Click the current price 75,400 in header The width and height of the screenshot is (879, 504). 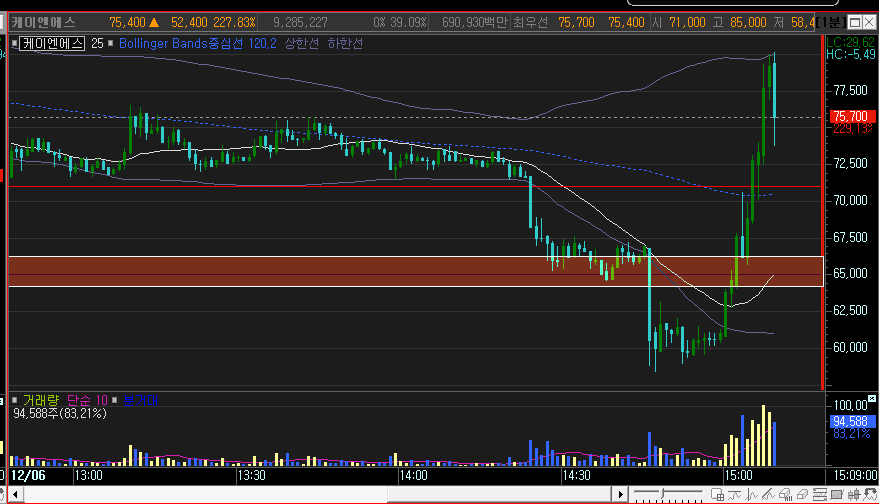[127, 22]
